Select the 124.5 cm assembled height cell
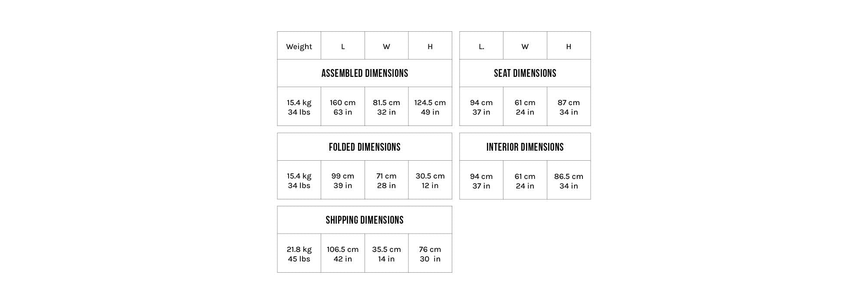Viewport: 868px width, 304px height. (430, 107)
